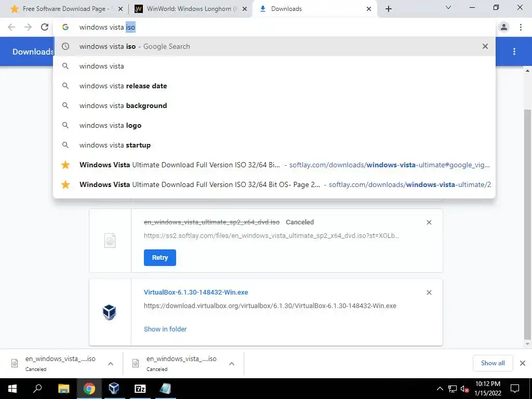Click the canceled ISO file icon in the list
This screenshot has width=532, height=399.
(110, 241)
